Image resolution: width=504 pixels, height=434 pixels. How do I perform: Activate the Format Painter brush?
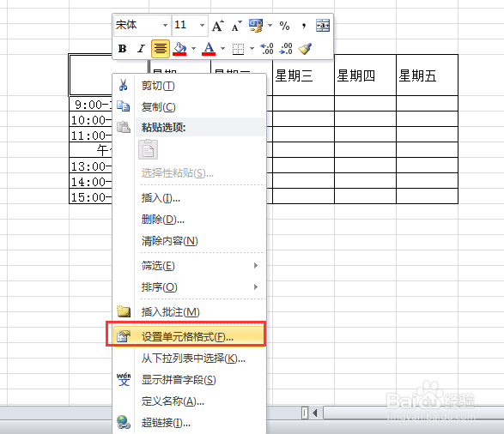pos(305,49)
